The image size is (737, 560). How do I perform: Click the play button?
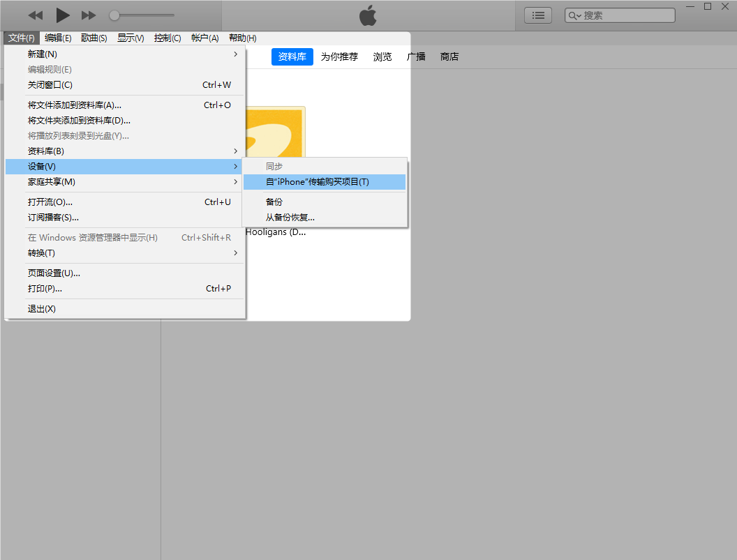63,15
